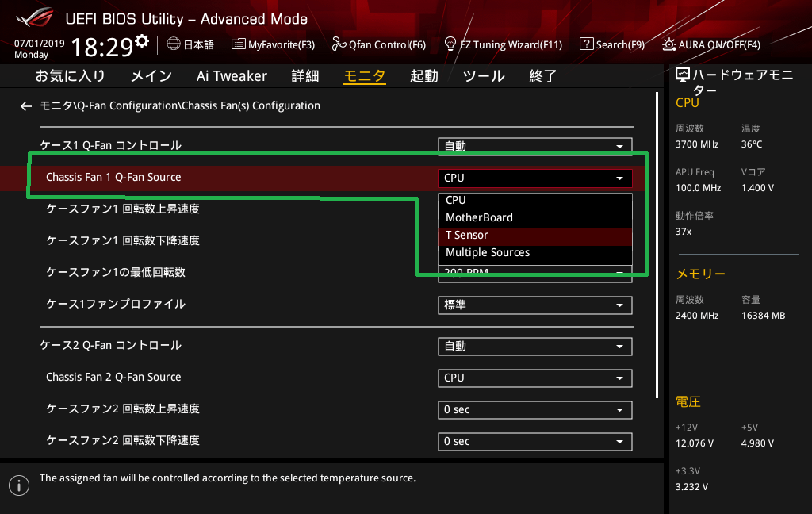Select ケースファン1 回転数上昇速度 row

123,209
